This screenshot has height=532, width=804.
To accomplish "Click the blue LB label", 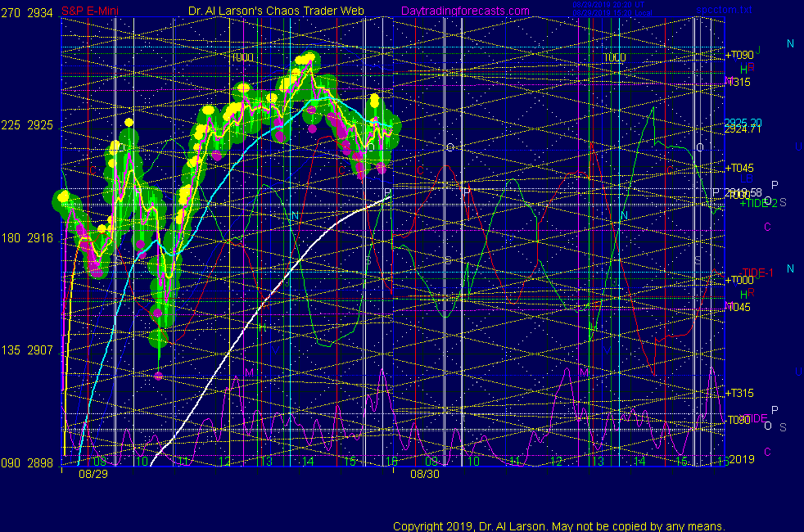I will pyautogui.click(x=747, y=179).
